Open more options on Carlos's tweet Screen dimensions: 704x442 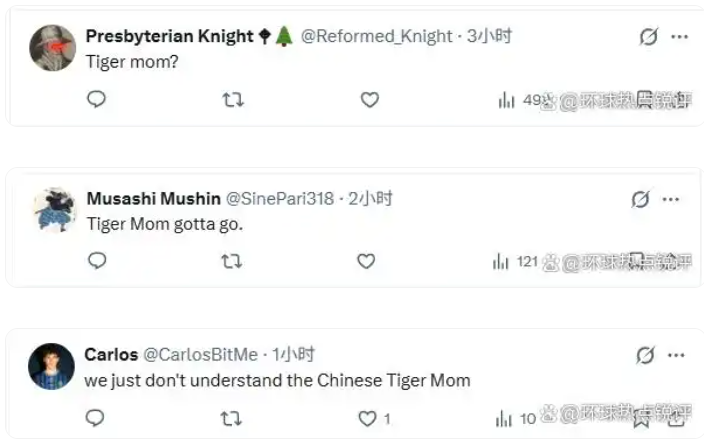pos(677,355)
